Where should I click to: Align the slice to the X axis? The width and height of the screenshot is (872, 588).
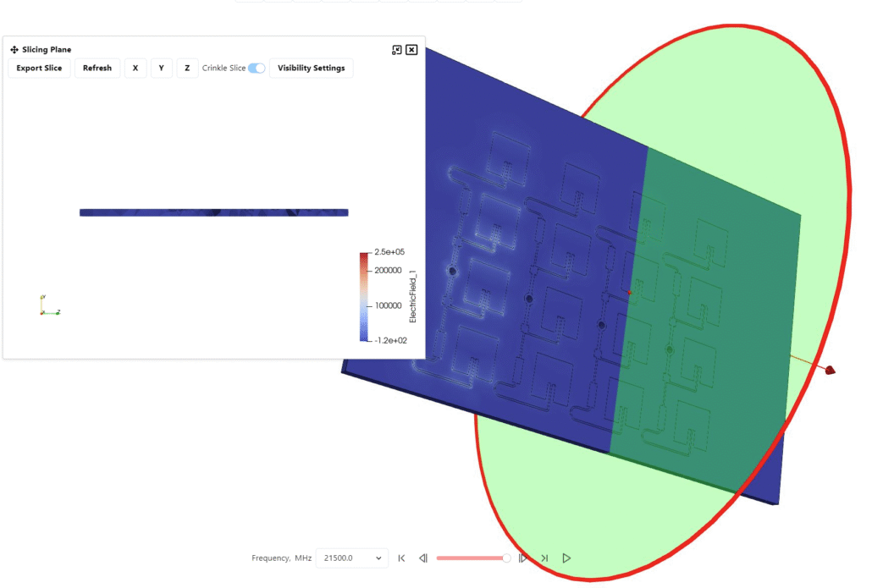(x=135, y=69)
